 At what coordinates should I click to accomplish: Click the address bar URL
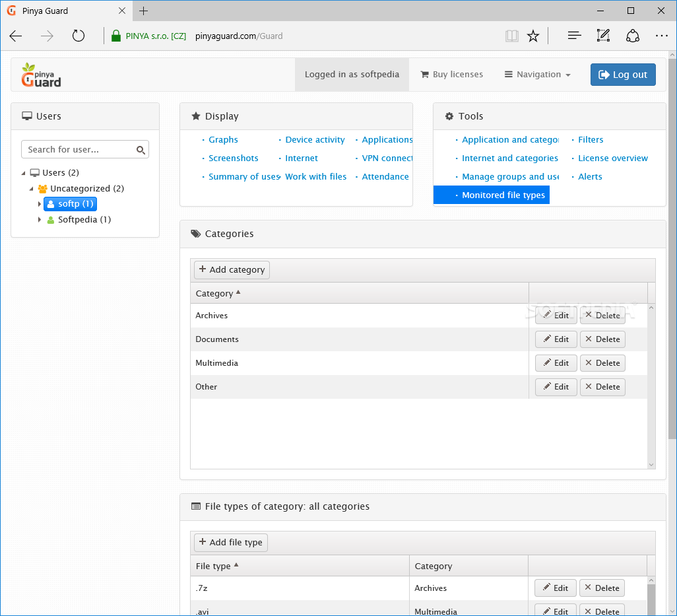239,36
